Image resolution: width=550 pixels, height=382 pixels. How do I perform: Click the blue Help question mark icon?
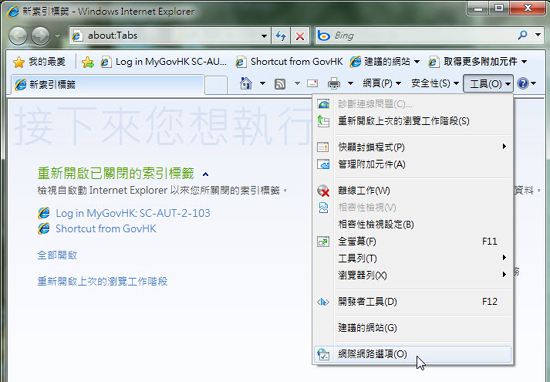[523, 83]
